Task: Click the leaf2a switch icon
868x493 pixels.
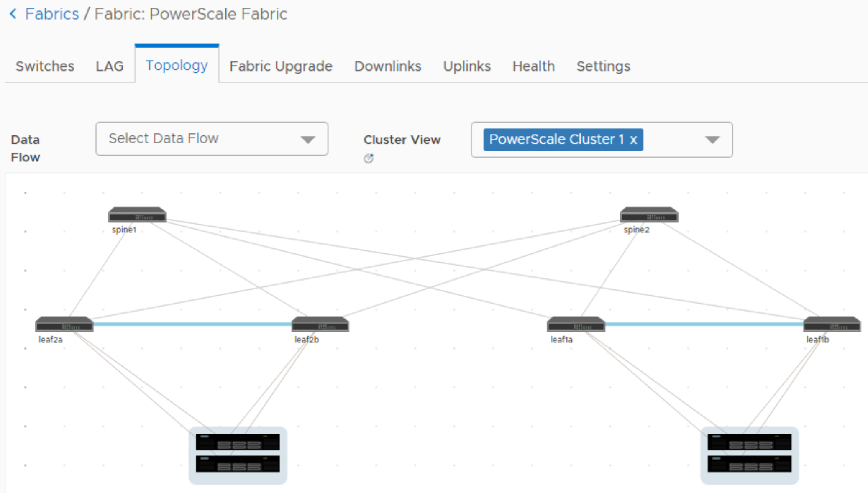Action: 64,324
